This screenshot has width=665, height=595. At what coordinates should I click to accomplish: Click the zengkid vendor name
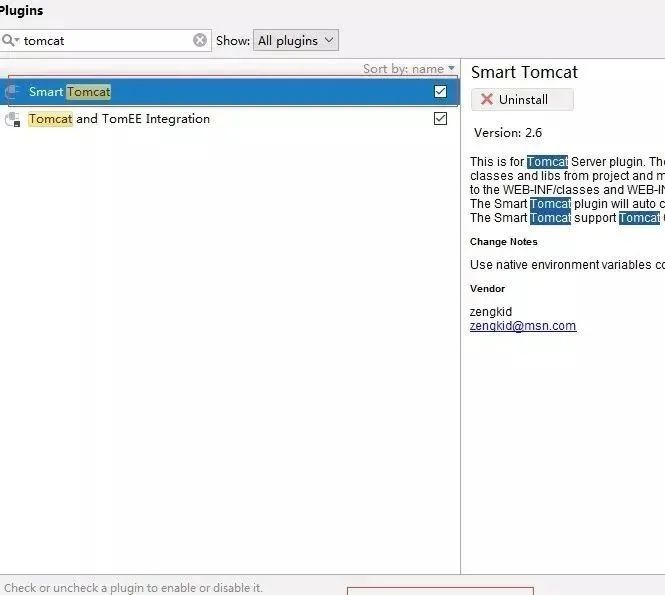pos(491,312)
